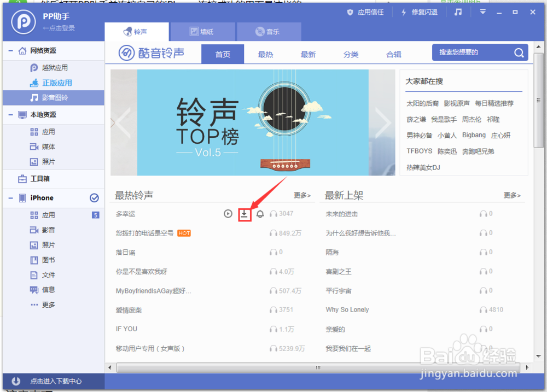This screenshot has height=392, width=547.
Task: Select new ringtone 未来的进击
Action: pyautogui.click(x=341, y=214)
